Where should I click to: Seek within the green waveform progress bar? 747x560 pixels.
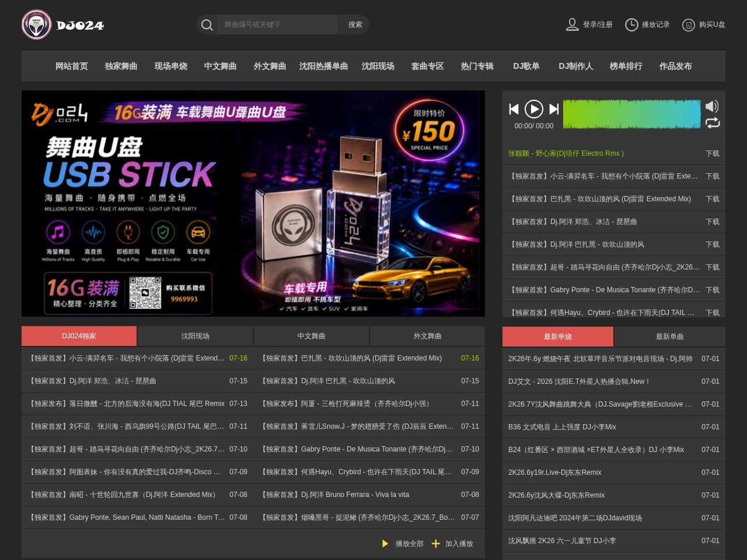click(x=631, y=114)
